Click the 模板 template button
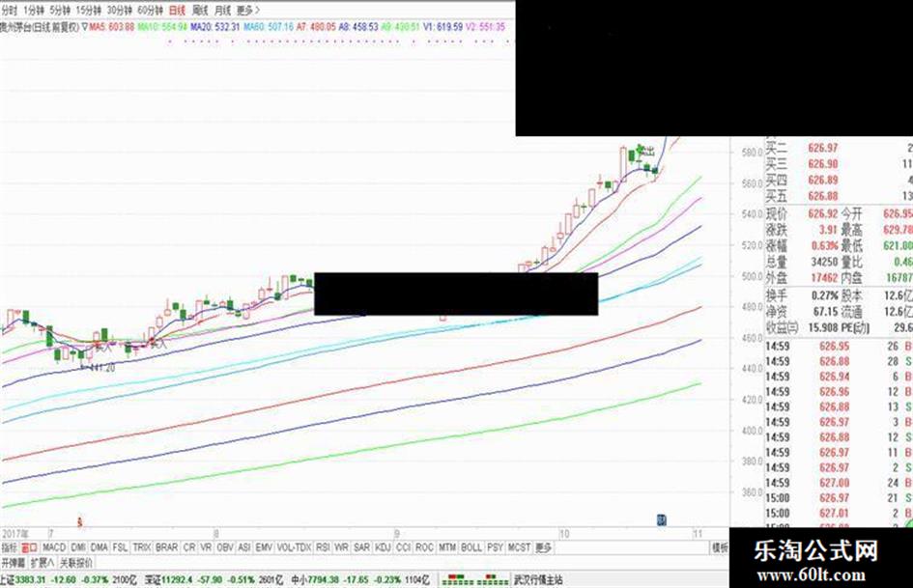Screen dimensions: 913x588 tap(720, 547)
